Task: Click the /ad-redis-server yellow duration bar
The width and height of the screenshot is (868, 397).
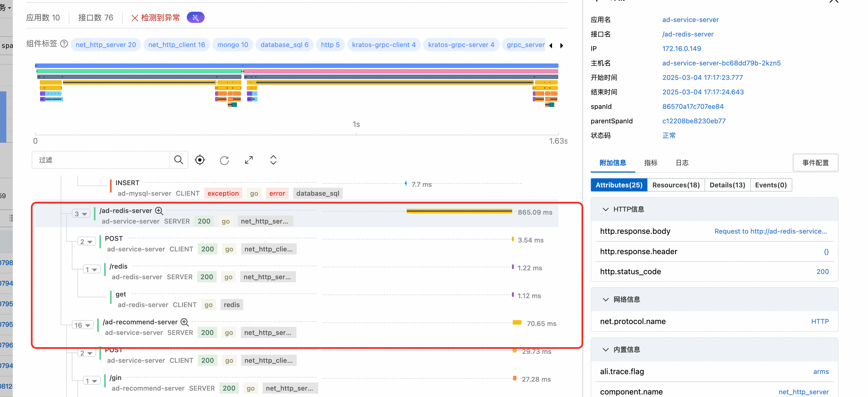Action: (x=459, y=211)
